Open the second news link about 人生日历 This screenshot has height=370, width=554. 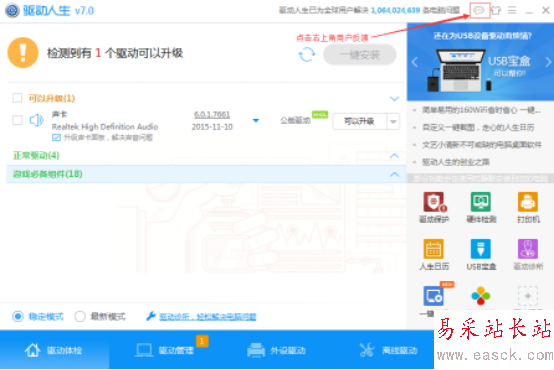coord(478,127)
